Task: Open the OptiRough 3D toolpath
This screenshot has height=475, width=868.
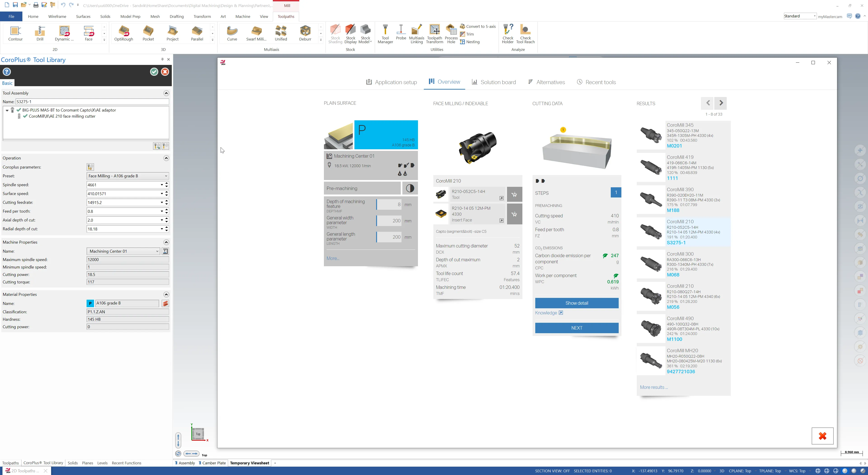Action: pos(123,33)
